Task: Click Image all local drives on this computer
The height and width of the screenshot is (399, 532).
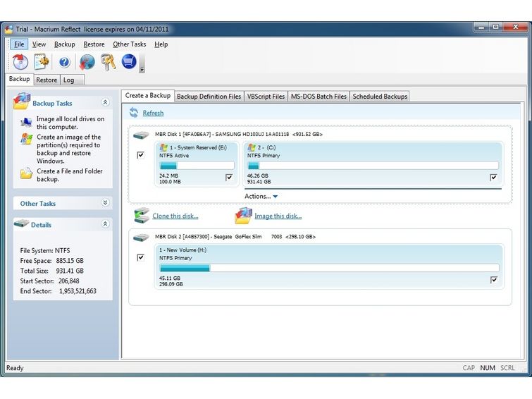Action: (x=70, y=123)
